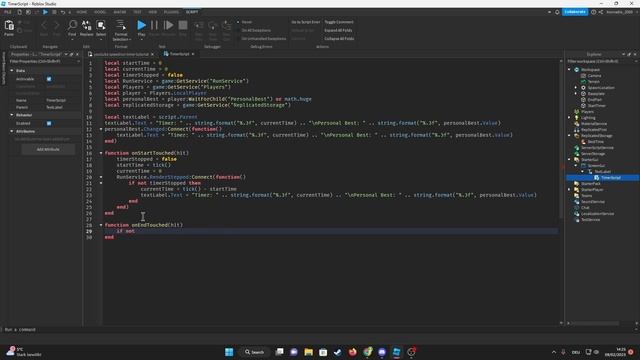Click the quick-access play icon in title toolbar

45,12
